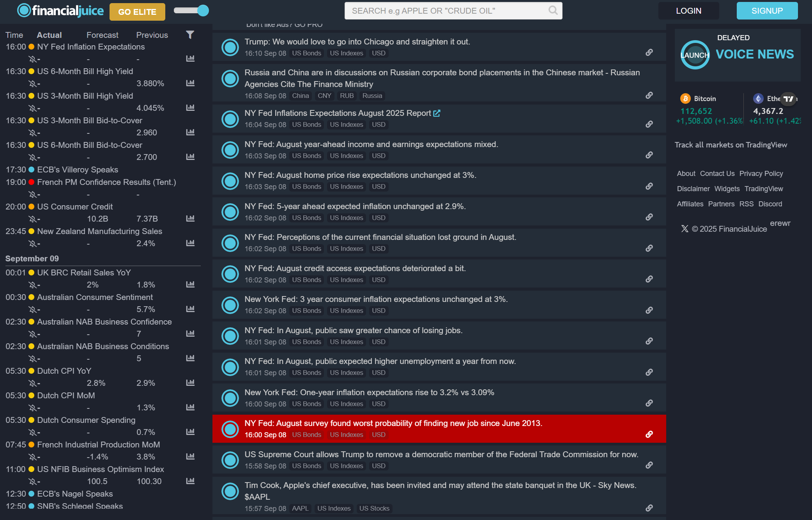The width and height of the screenshot is (812, 520).
Task: Click the search magnifier icon
Action: (553, 11)
